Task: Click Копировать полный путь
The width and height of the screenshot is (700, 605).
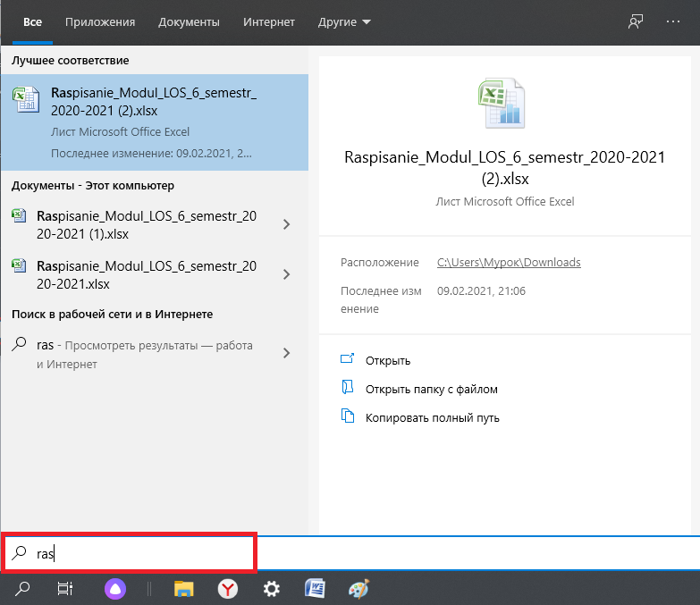Action: (432, 417)
